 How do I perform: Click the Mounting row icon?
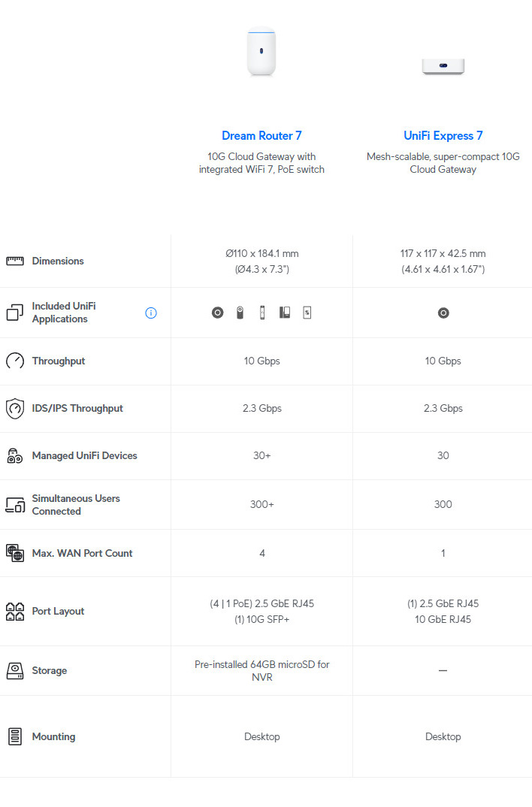coord(15,736)
